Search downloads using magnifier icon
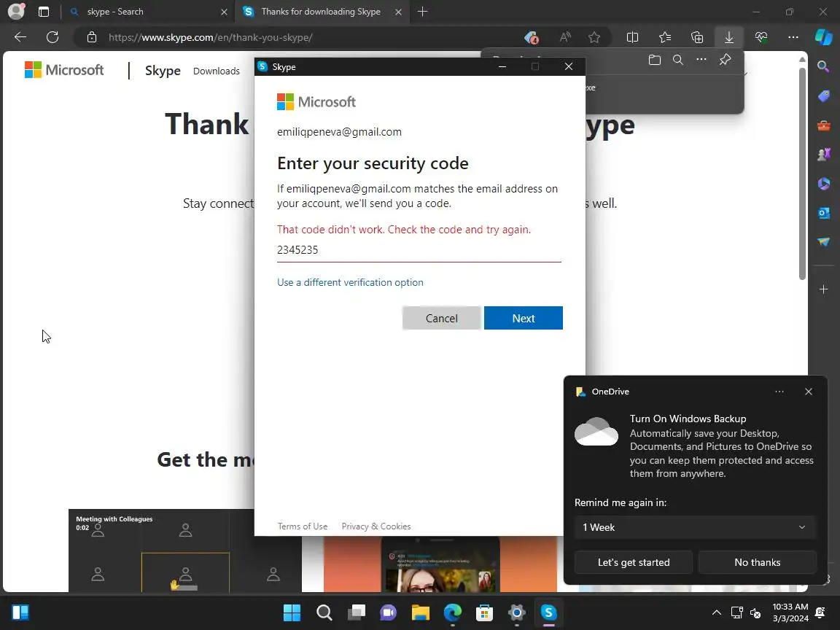840x630 pixels. tap(677, 60)
